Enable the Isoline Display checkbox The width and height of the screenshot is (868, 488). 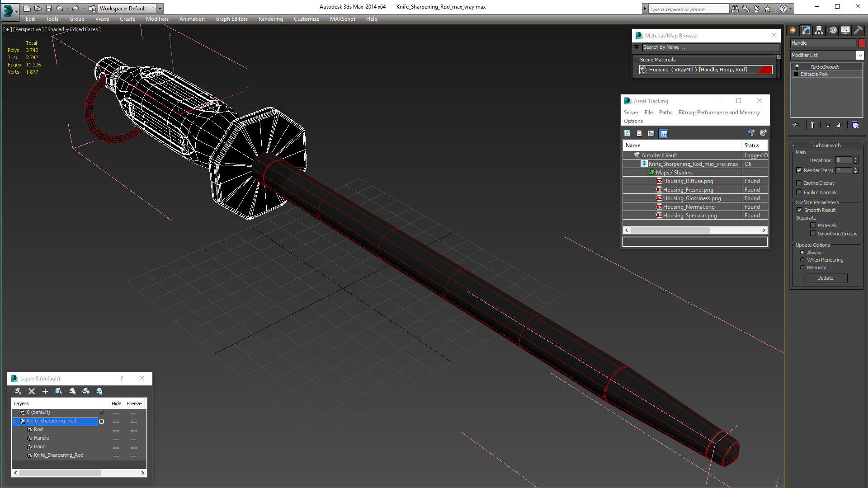point(799,183)
